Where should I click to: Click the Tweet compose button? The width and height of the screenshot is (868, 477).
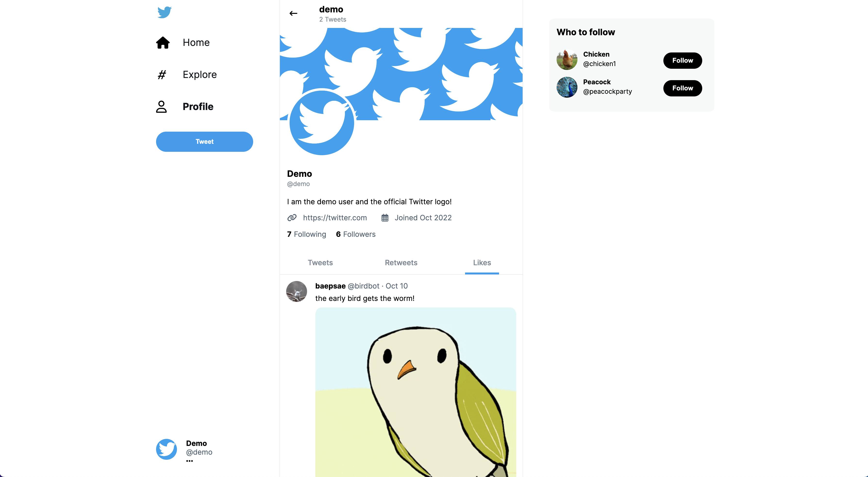tap(205, 141)
